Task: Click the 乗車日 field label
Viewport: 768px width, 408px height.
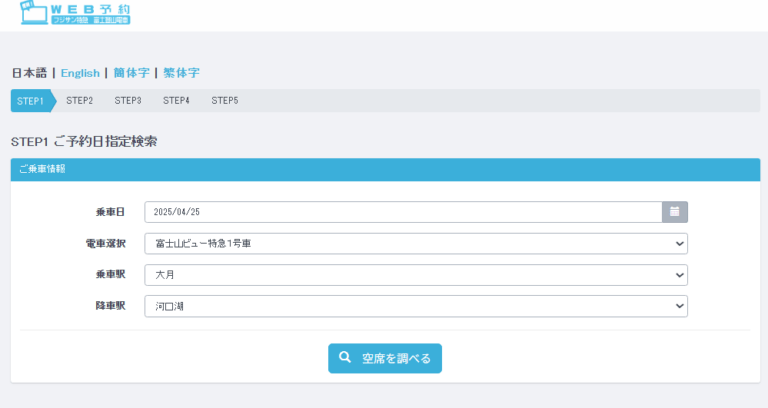Action: pyautogui.click(x=110, y=212)
